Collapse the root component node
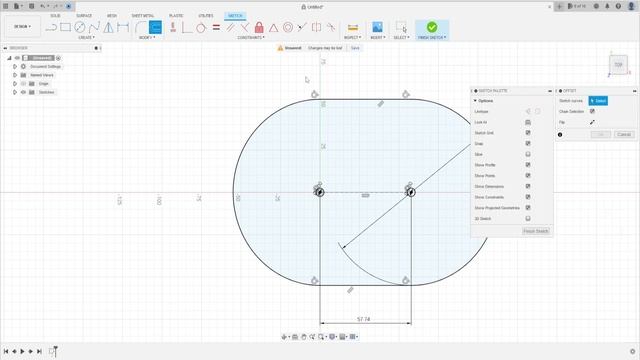Viewport: 640px width, 360px height. pyautogui.click(x=9, y=58)
